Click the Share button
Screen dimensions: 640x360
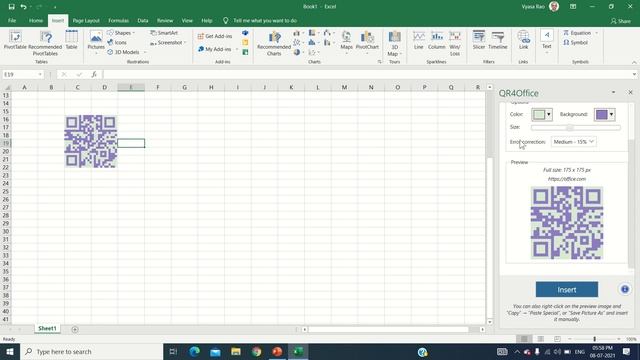(x=620, y=21)
